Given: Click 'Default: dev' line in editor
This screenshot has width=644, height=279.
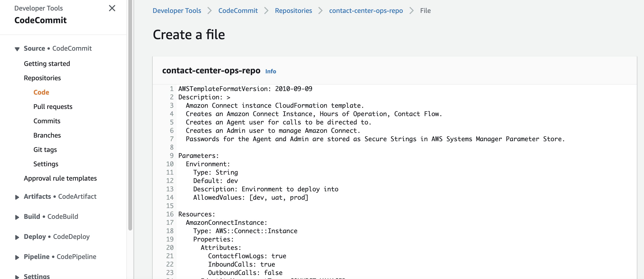Looking at the screenshot, I should tap(215, 181).
